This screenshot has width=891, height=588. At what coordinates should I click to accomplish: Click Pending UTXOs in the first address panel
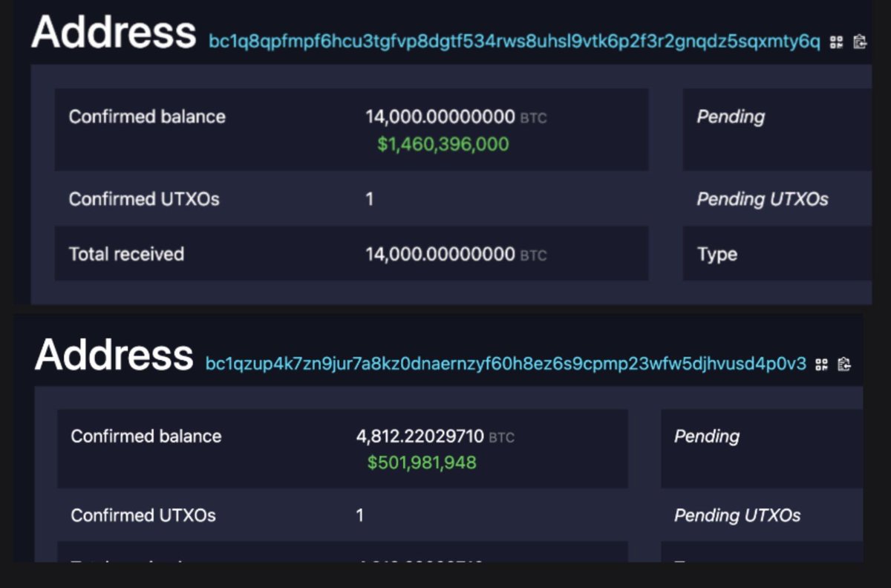pos(763,199)
